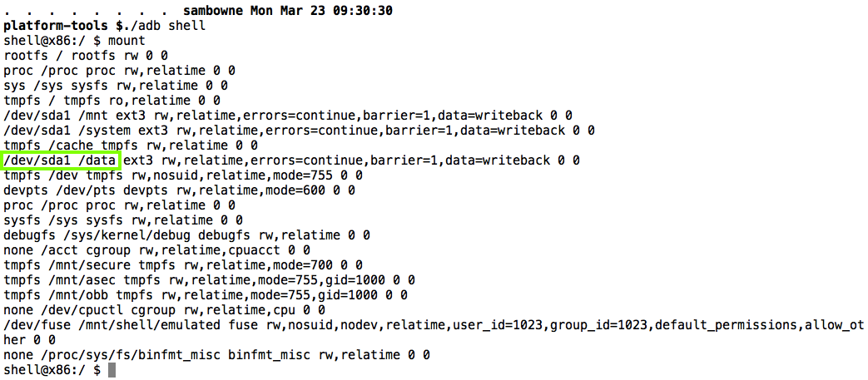Click the highlighted /dev/sda1 /data text
Screen dimensions: 868x380
pyautogui.click(x=62, y=160)
